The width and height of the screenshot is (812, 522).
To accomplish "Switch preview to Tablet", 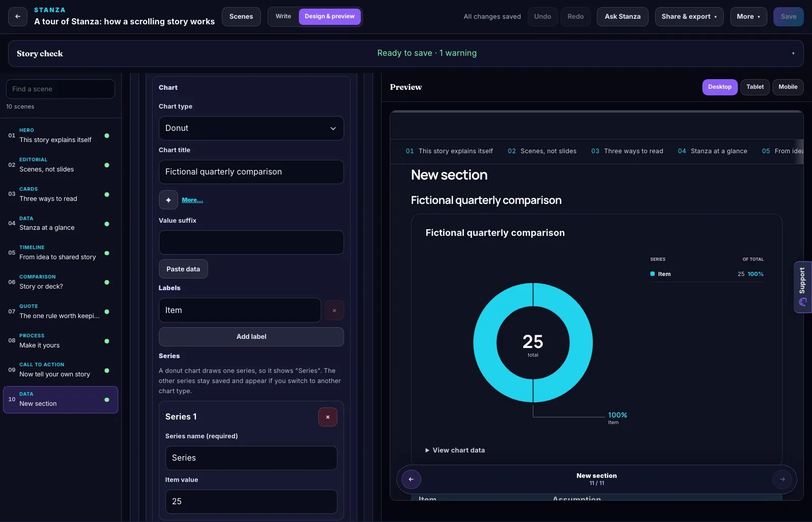I will (755, 87).
